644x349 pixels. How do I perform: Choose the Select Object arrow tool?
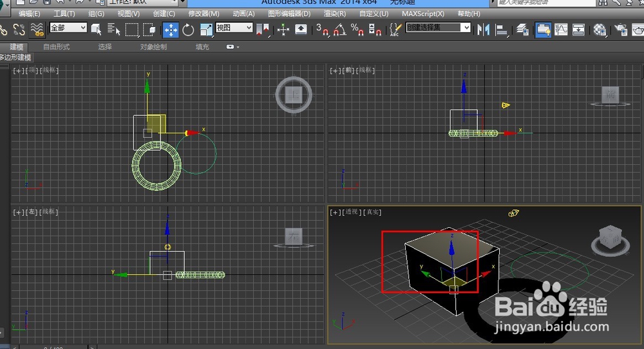96,30
